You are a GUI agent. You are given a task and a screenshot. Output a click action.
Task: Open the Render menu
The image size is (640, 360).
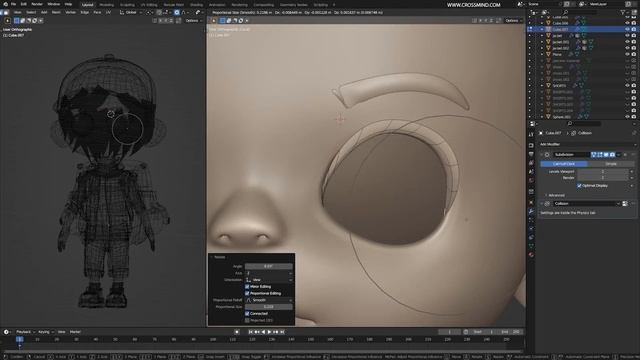click(37, 4)
